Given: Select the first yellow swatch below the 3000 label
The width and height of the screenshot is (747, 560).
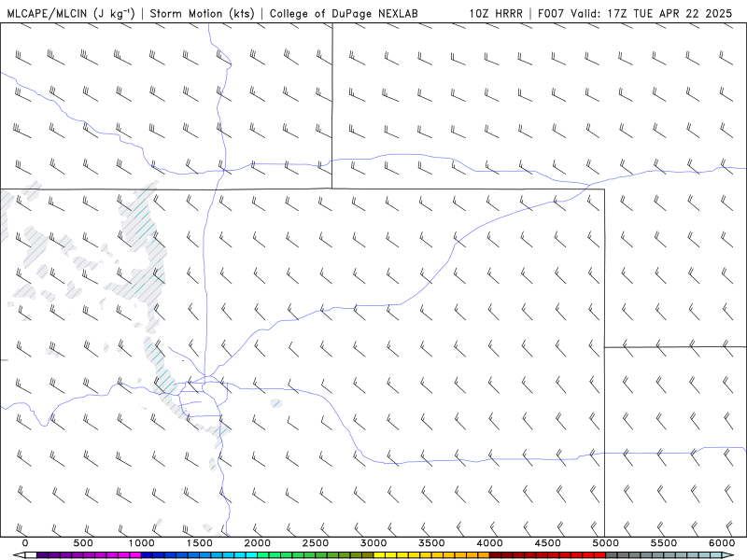Looking at the screenshot, I should [x=380, y=555].
